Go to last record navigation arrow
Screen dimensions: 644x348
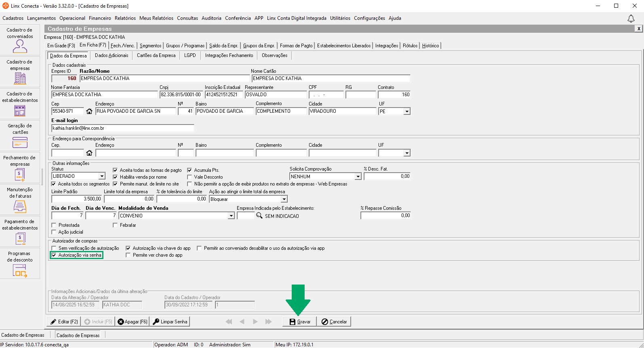point(269,322)
